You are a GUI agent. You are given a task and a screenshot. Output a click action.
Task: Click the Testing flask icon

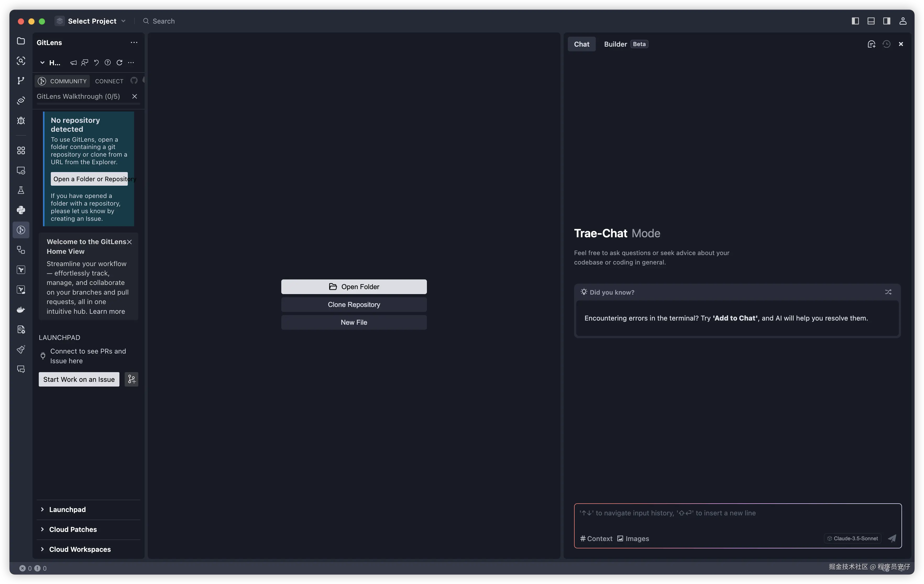tap(21, 190)
